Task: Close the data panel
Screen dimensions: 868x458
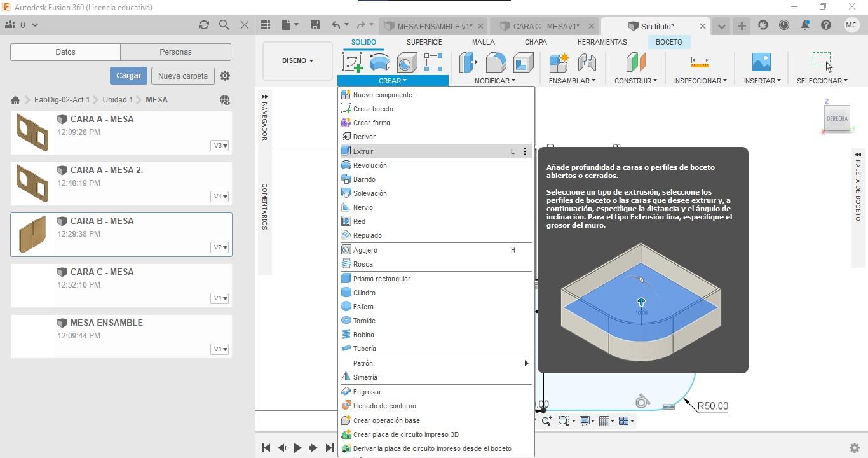Action: click(x=245, y=25)
